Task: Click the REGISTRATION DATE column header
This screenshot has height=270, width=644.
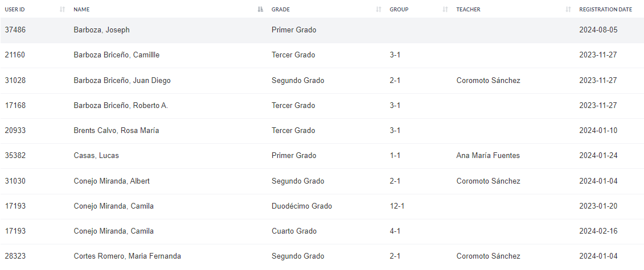Action: 605,10
